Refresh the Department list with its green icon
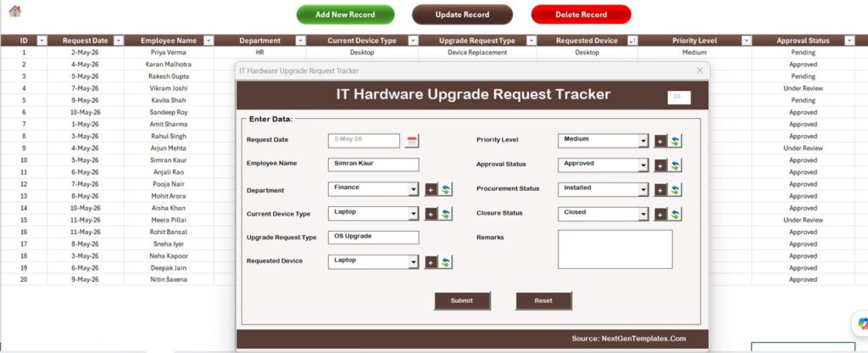The image size is (868, 353). 446,190
